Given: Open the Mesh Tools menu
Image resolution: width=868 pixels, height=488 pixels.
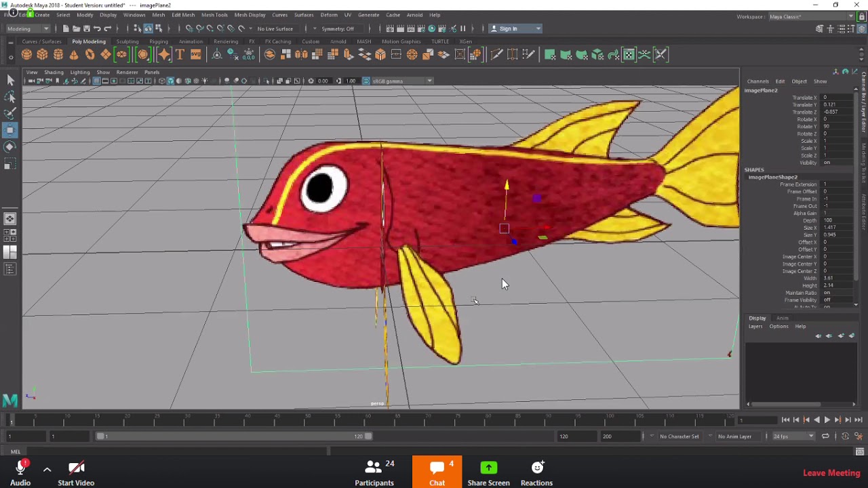Looking at the screenshot, I should click(214, 15).
